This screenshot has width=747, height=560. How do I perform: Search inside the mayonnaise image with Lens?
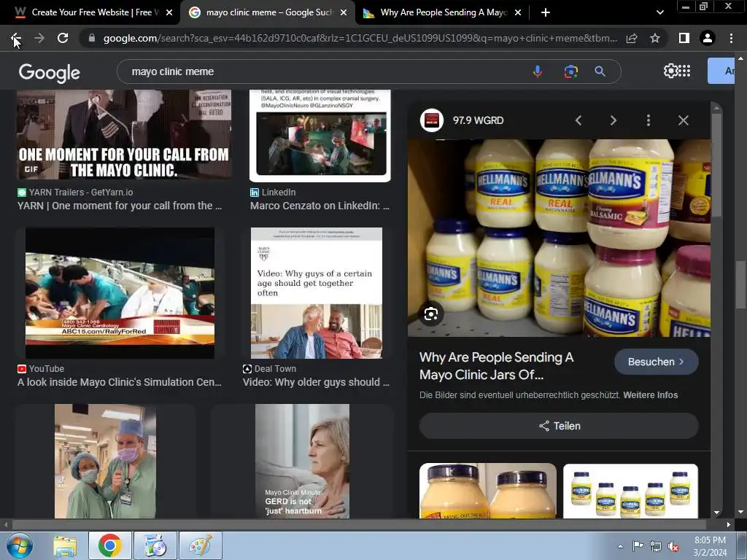431,314
